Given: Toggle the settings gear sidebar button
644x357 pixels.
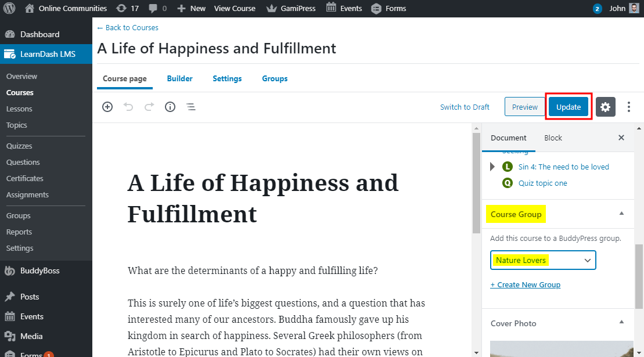Looking at the screenshot, I should coord(605,107).
